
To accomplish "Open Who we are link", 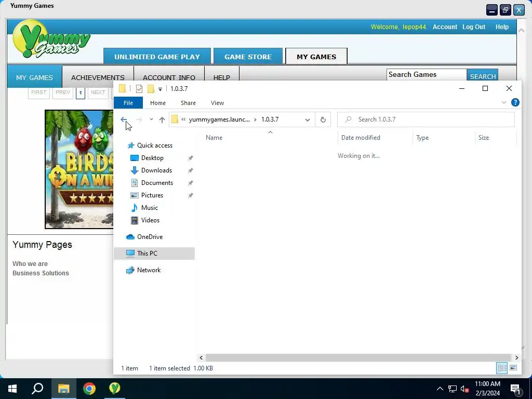I will click(30, 263).
